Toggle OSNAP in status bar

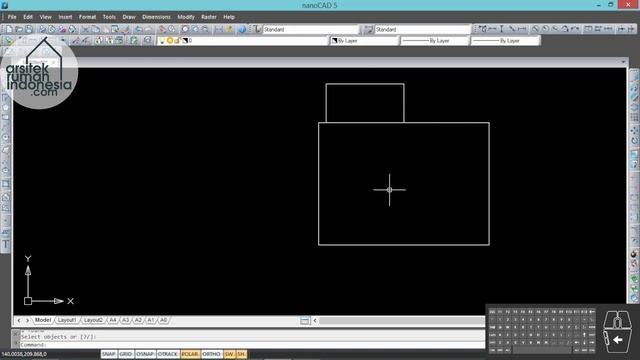145,354
